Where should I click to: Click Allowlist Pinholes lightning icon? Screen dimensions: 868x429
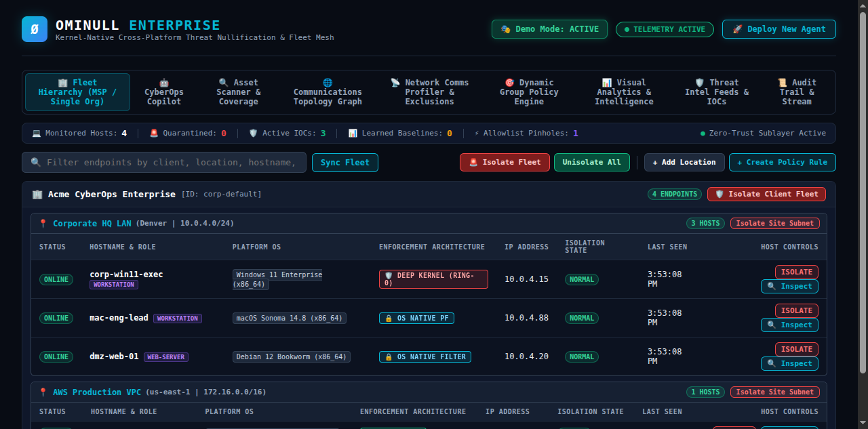[477, 134]
